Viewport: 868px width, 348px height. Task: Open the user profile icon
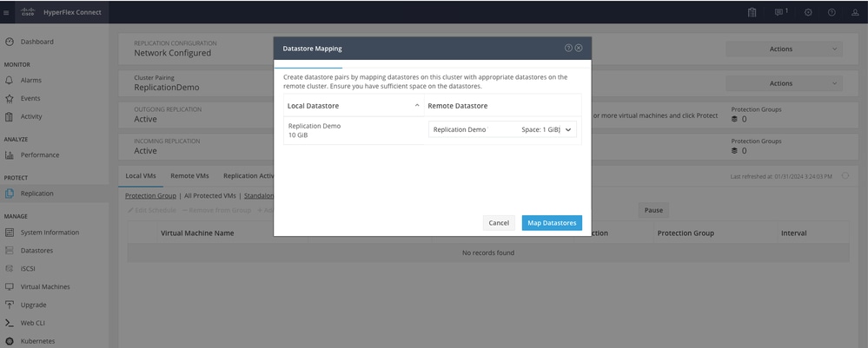(x=855, y=12)
